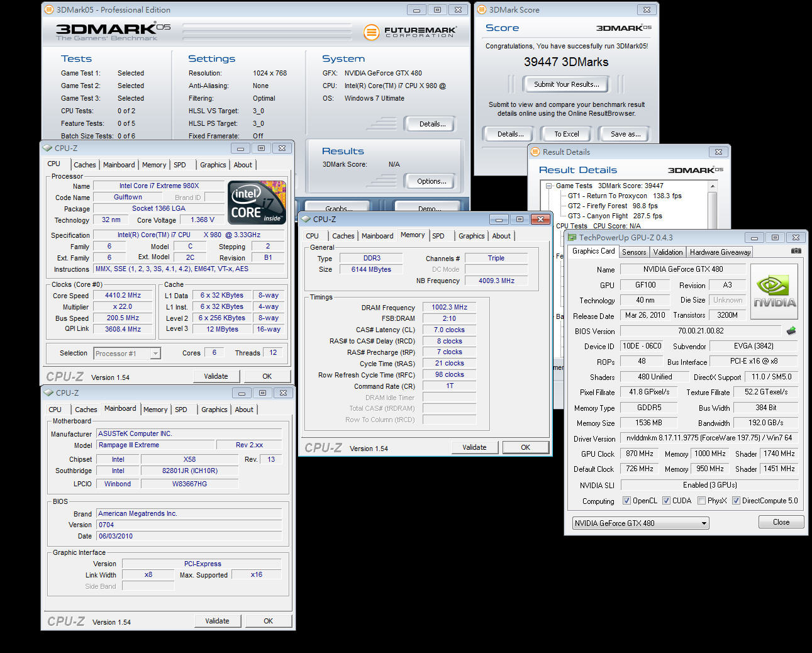This screenshot has width=812, height=653.
Task: Open Caches tab in the CPU-Z Processor window
Action: (85, 165)
